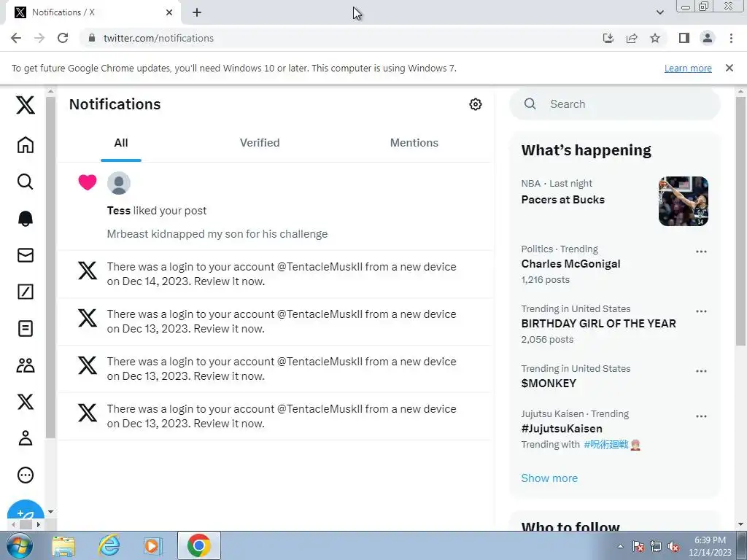Open #JujutsuKaisen trending topic
The width and height of the screenshot is (747, 560).
(x=562, y=429)
